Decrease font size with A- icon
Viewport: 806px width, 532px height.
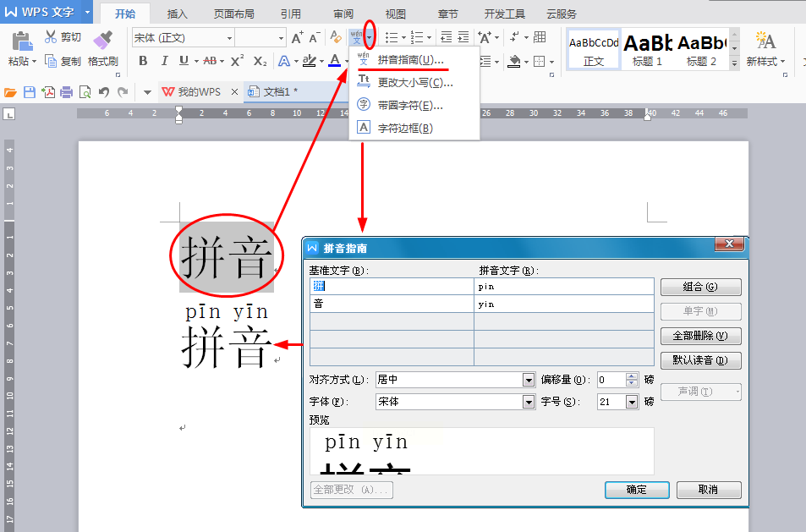pos(315,37)
